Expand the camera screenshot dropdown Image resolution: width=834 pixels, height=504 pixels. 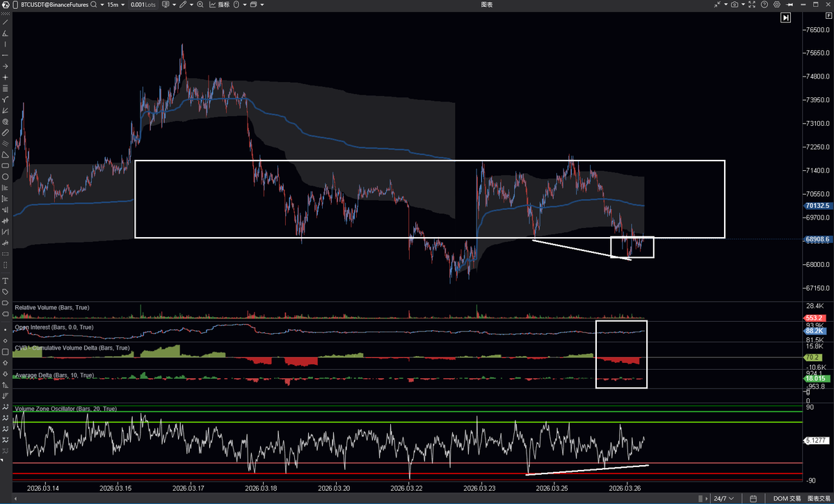(743, 5)
